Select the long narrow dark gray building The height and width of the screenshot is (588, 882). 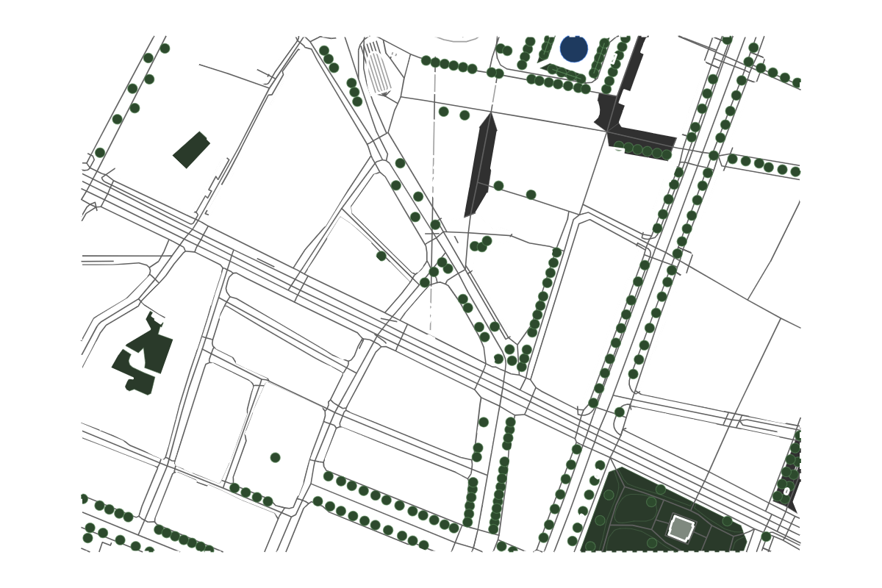click(481, 165)
